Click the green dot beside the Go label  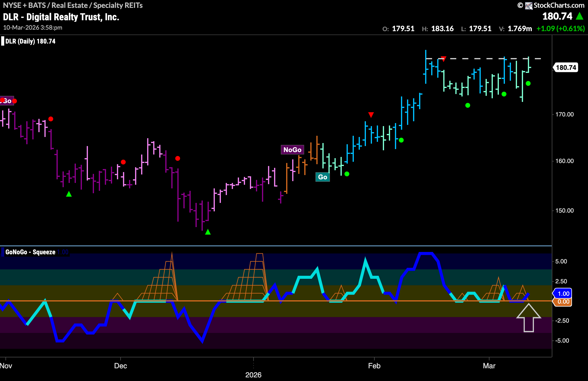[347, 174]
